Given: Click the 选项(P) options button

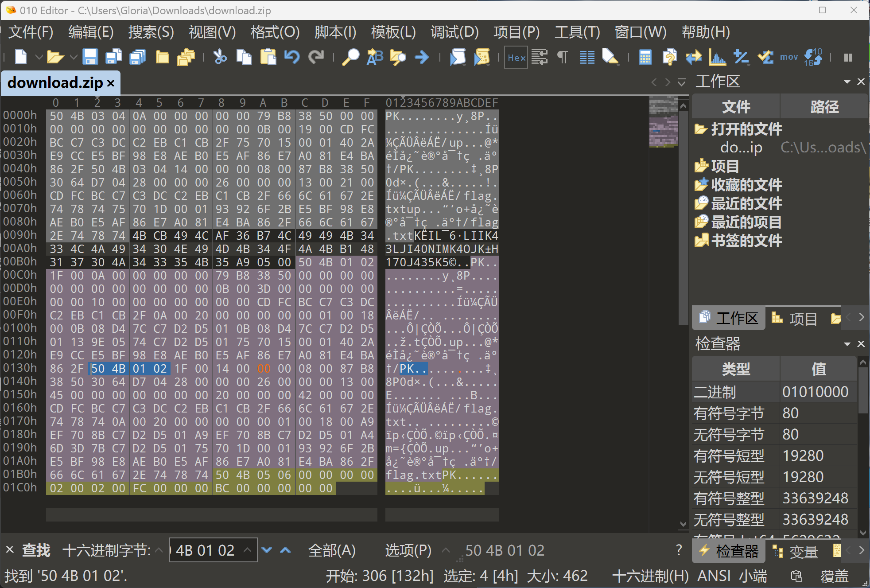Looking at the screenshot, I should pyautogui.click(x=408, y=550).
